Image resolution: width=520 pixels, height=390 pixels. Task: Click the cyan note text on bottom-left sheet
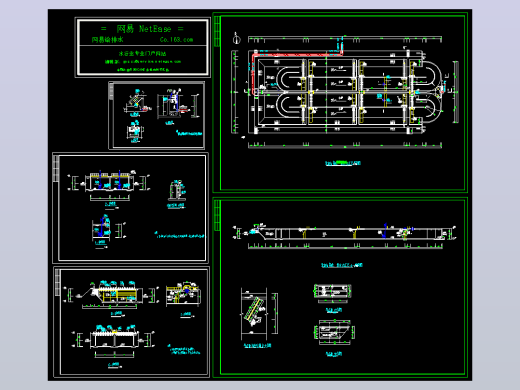184,350
